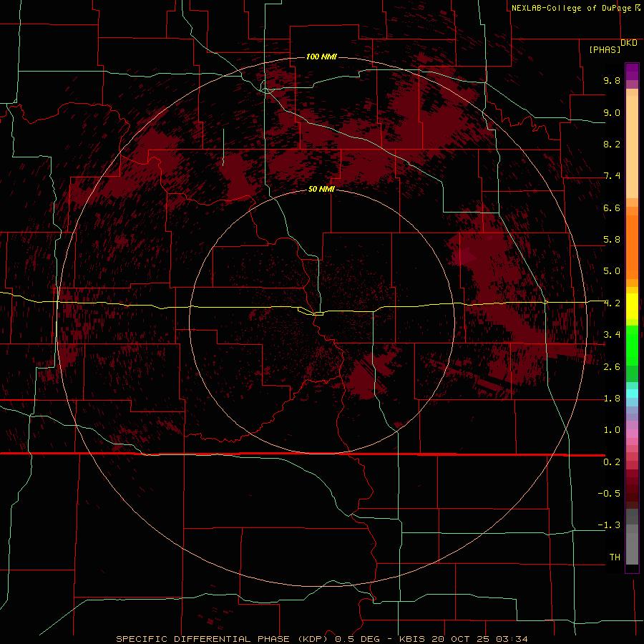Viewport: 644px width, 644px height.
Task: Click the orange segment of the color bar
Action: pyautogui.click(x=632, y=248)
